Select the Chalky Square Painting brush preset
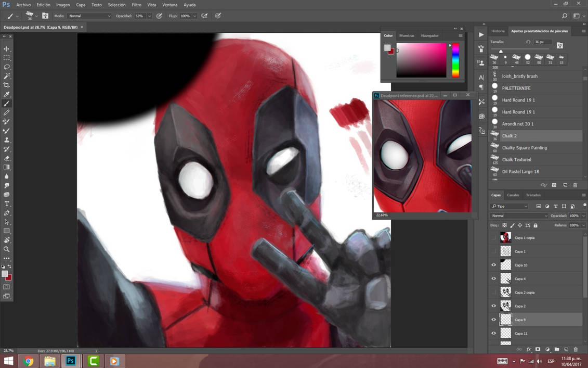Image resolution: width=588 pixels, height=368 pixels. [x=536, y=148]
